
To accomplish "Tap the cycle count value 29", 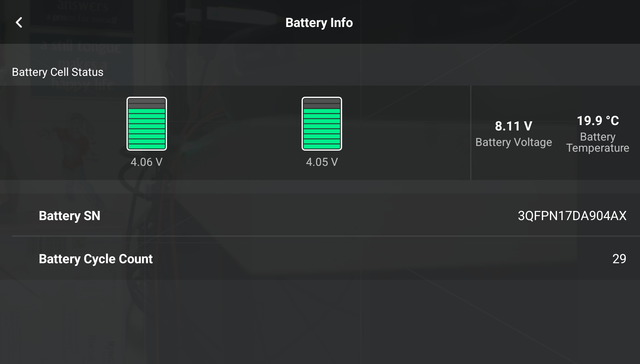I will click(x=619, y=259).
